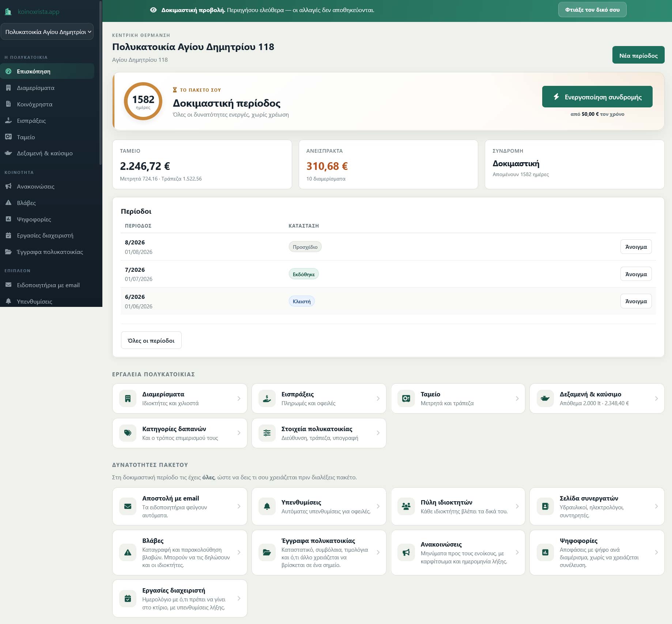The height and width of the screenshot is (624, 672).
Task: Open Κοινόχρηστα from the sidebar menu
Action: click(47, 104)
